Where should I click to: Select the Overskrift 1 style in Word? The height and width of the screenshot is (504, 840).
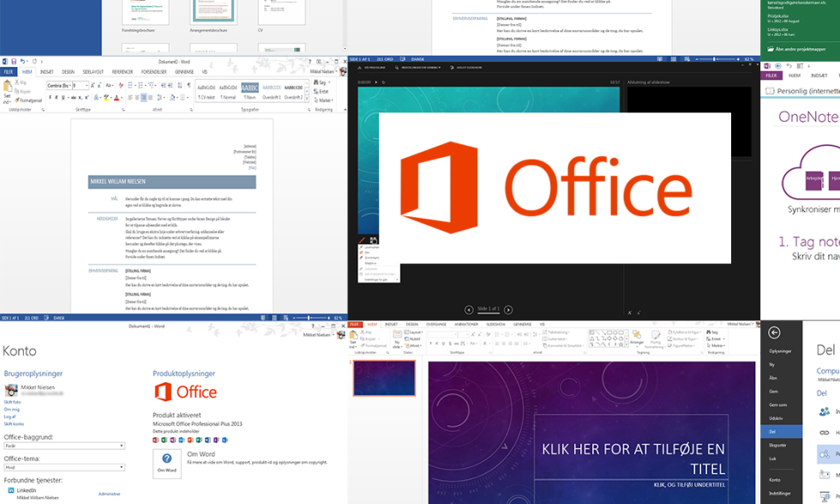point(272,92)
